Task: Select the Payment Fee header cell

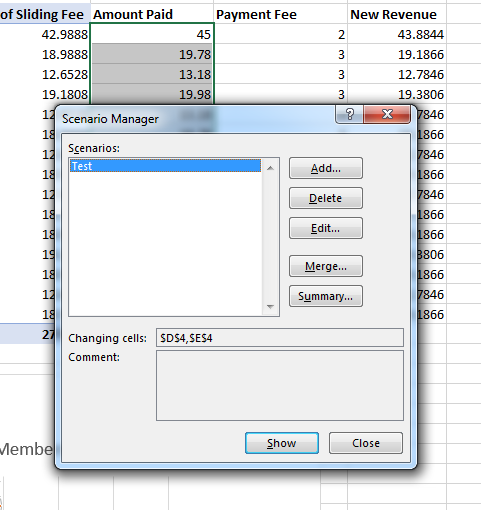Action: click(280, 14)
